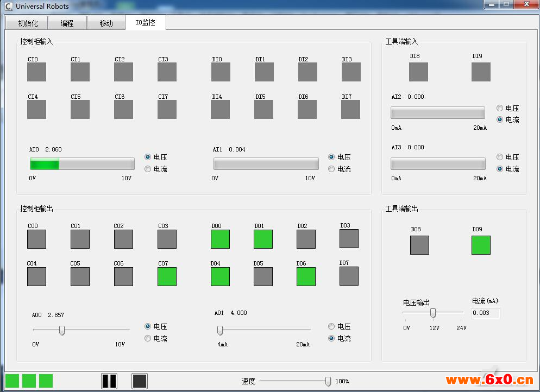Click the AI2 level bar
The height and width of the screenshot is (392, 540).
coord(438,112)
